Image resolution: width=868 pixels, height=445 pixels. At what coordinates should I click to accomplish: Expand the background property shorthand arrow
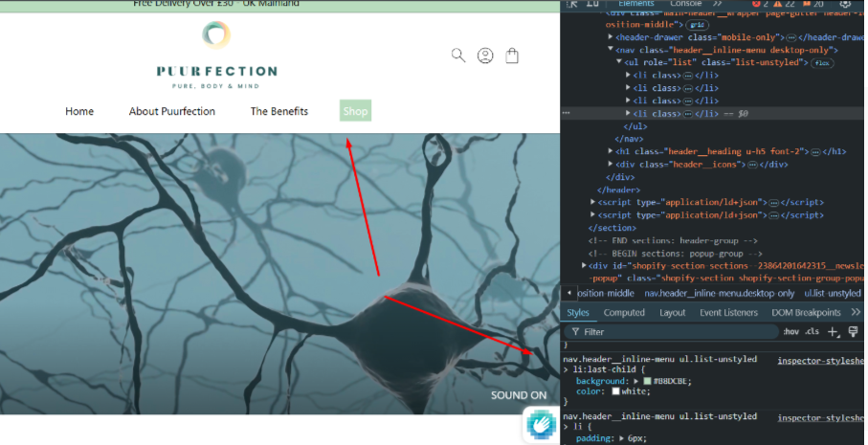point(636,381)
